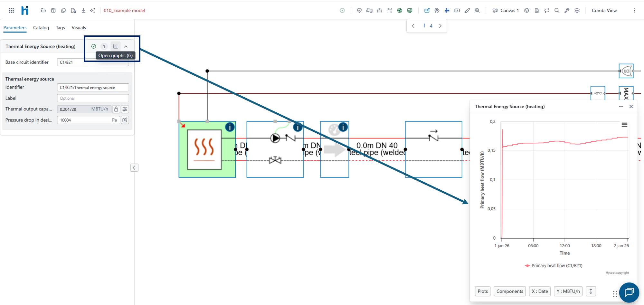Image resolution: width=644 pixels, height=305 pixels.
Task: Go to the previous warning
Action: (x=413, y=26)
